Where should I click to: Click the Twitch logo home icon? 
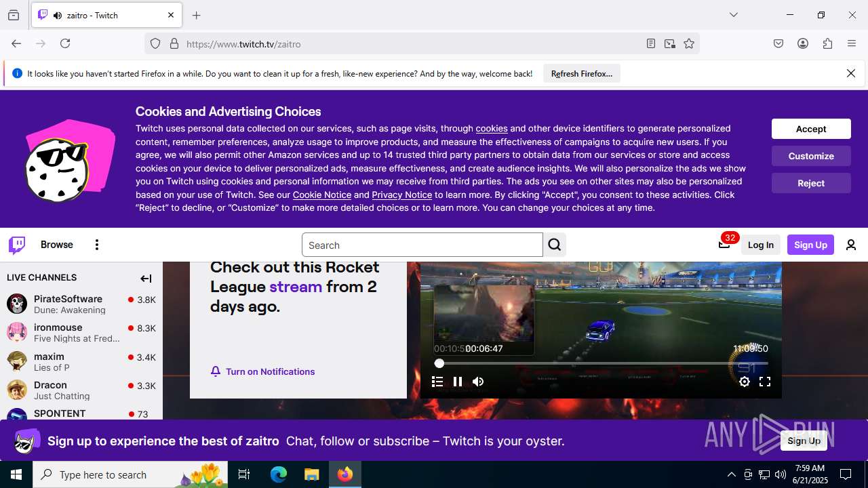click(x=17, y=245)
